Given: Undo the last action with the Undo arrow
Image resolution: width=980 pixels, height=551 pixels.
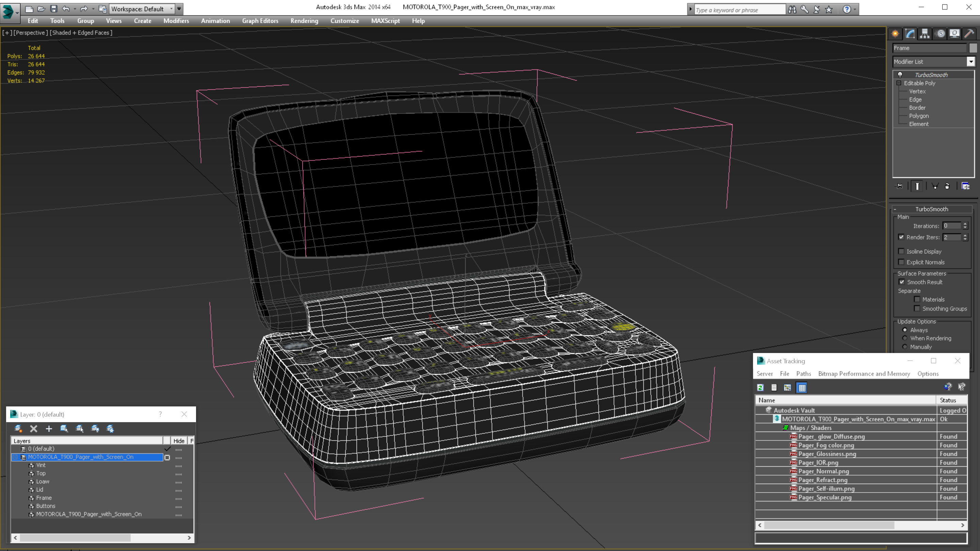Looking at the screenshot, I should (66, 9).
